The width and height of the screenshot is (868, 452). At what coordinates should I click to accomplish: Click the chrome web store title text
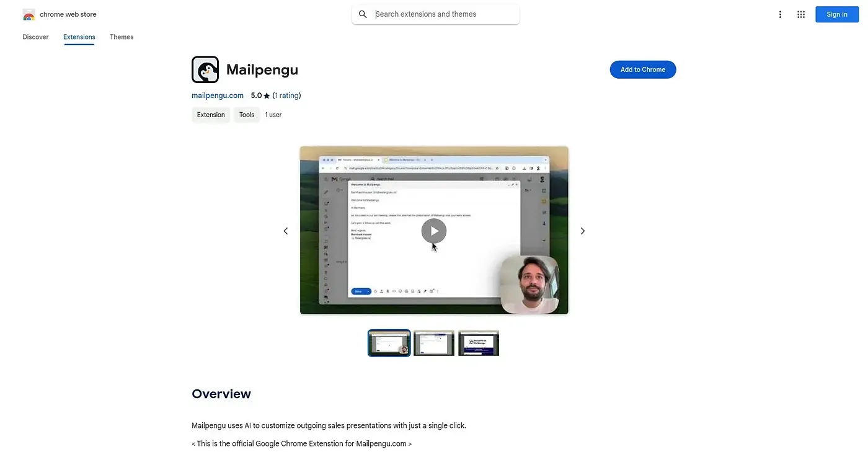tap(68, 14)
